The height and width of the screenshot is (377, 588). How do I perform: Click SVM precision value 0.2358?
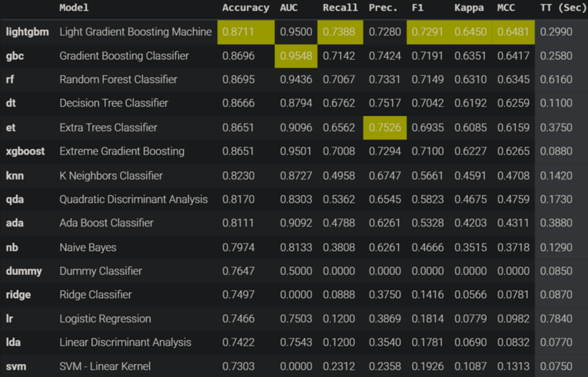tap(385, 366)
